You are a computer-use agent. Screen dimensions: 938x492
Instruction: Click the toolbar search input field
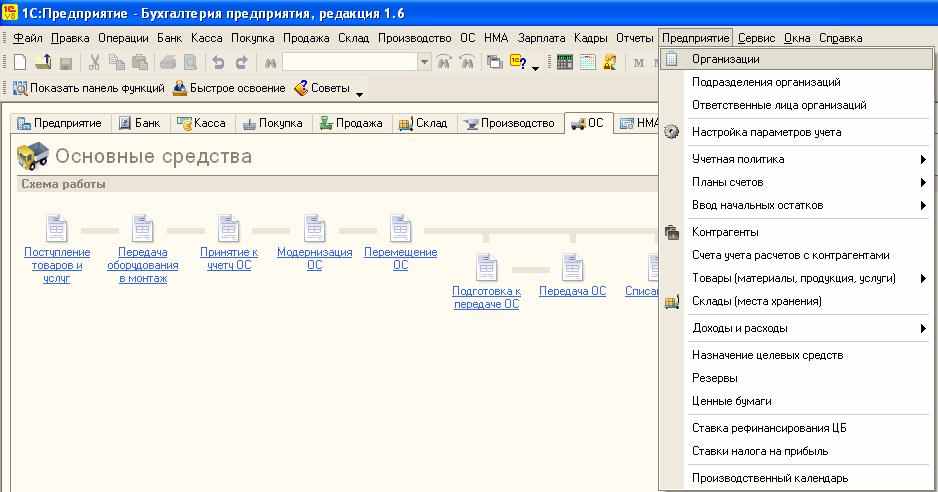click(x=350, y=62)
